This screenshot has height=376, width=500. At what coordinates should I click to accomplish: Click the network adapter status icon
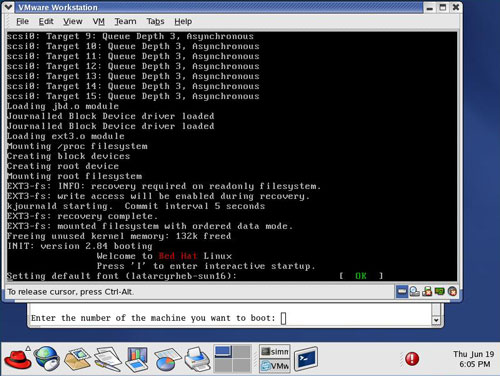pos(440,292)
